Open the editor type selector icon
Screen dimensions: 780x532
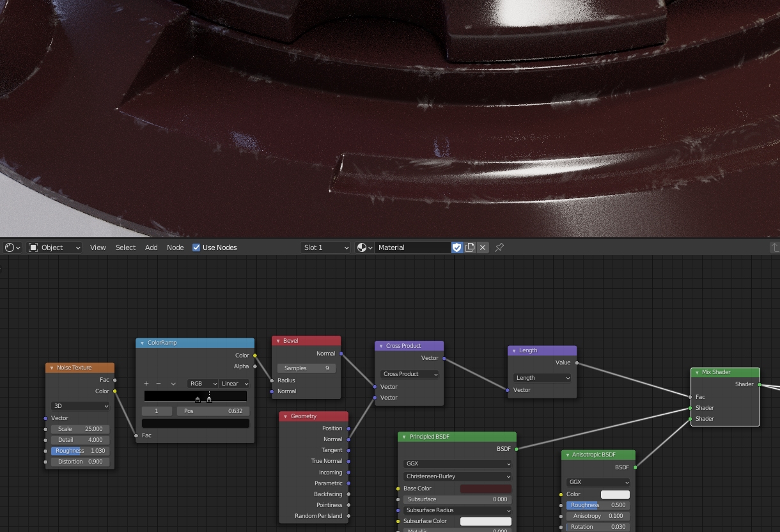pyautogui.click(x=12, y=247)
